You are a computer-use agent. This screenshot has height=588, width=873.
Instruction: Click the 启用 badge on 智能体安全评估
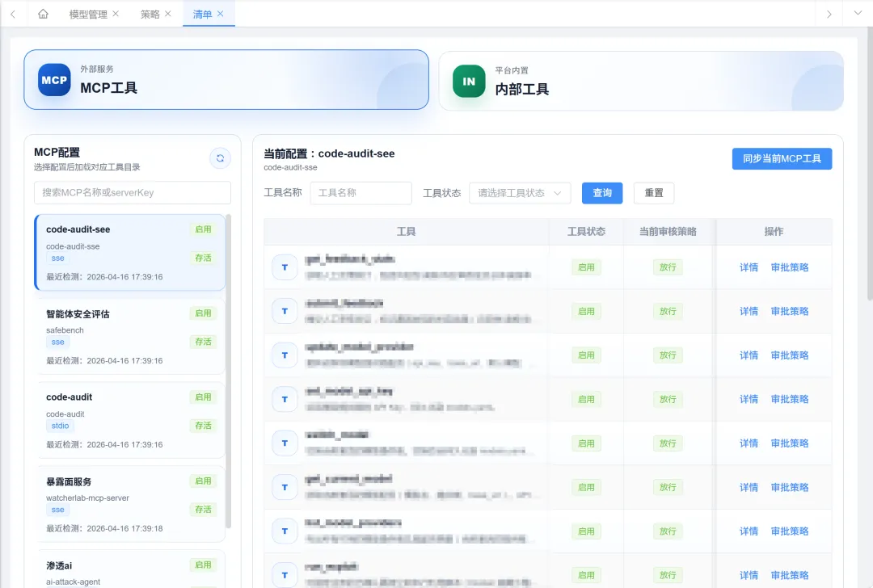tap(203, 313)
